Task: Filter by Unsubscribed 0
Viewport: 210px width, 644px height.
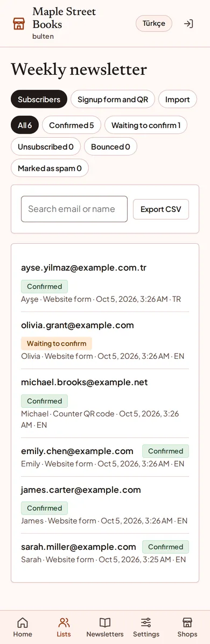Action: point(46,146)
